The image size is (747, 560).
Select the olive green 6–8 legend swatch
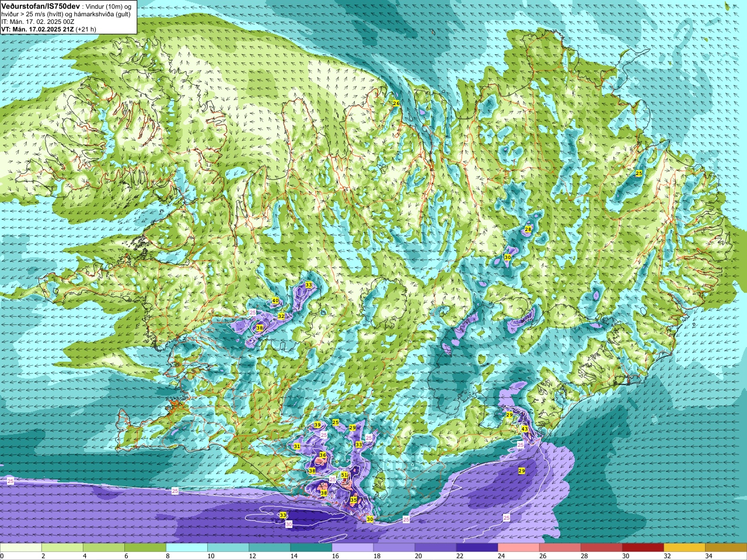pos(145,548)
